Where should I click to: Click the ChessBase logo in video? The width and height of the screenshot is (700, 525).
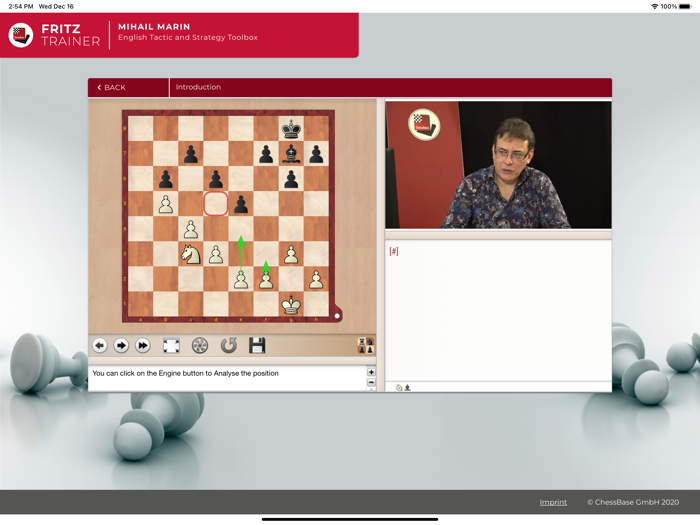[424, 125]
